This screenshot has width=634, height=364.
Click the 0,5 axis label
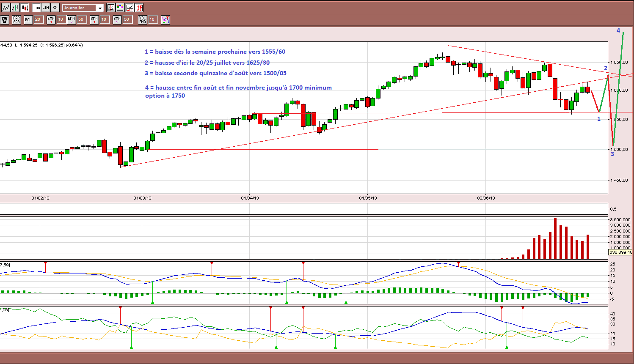click(613, 209)
